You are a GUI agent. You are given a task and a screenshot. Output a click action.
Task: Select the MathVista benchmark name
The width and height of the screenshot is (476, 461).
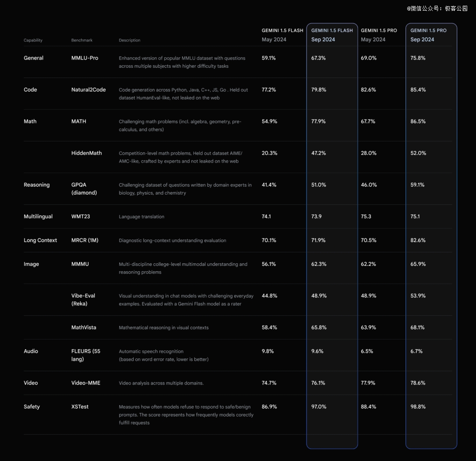click(83, 328)
